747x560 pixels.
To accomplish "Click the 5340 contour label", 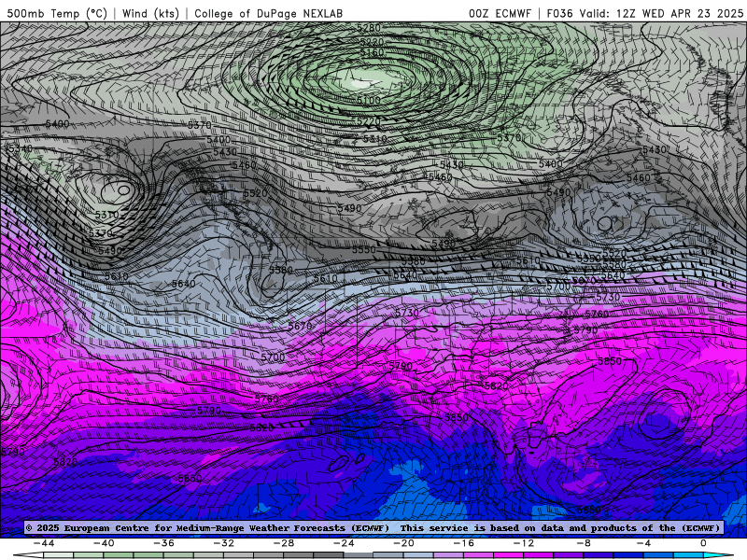I will tap(21, 148).
